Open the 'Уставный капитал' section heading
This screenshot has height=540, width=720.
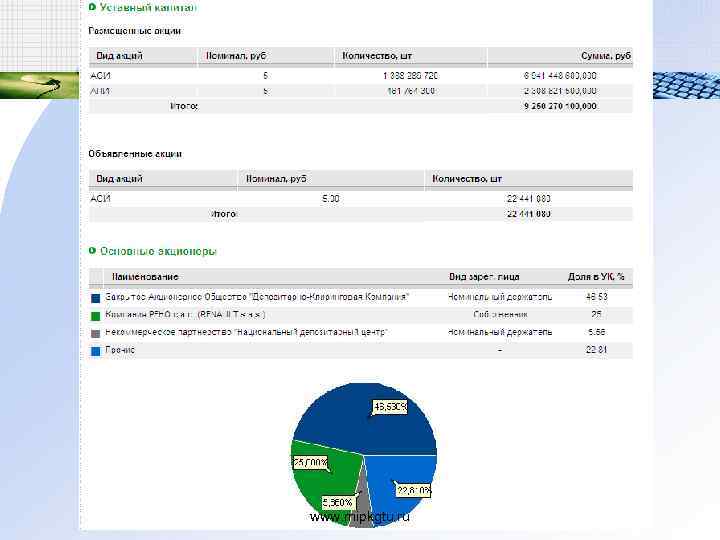pos(148,7)
